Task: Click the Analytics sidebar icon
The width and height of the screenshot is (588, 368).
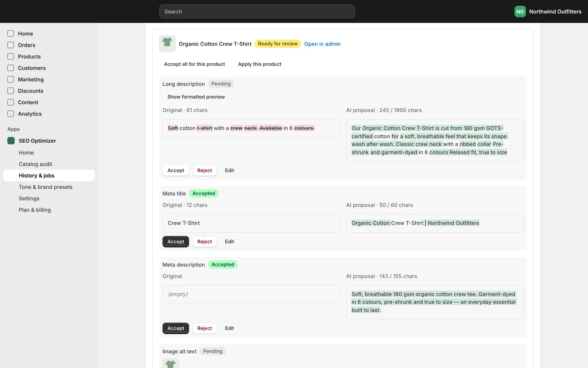Action: pyautogui.click(x=11, y=114)
